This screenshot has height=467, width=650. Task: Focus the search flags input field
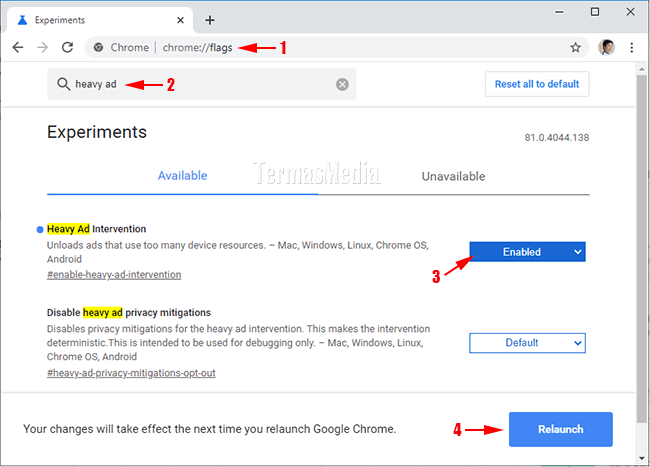click(202, 84)
